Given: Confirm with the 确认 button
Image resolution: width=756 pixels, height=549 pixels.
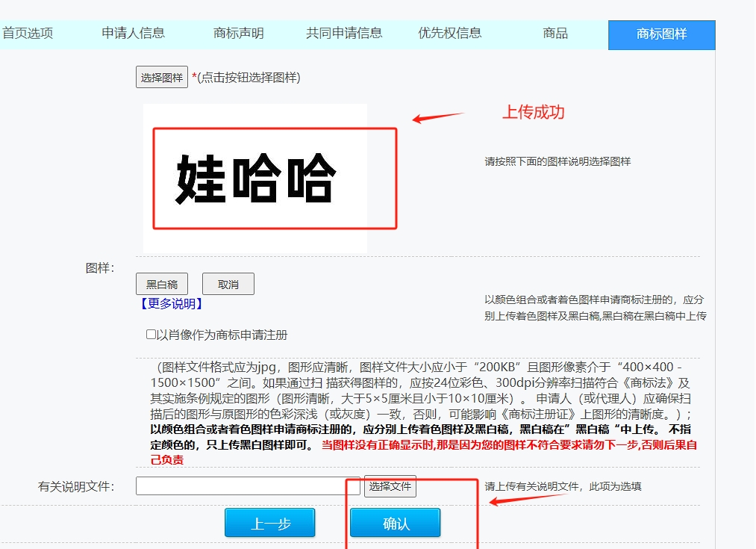Looking at the screenshot, I should 396,523.
